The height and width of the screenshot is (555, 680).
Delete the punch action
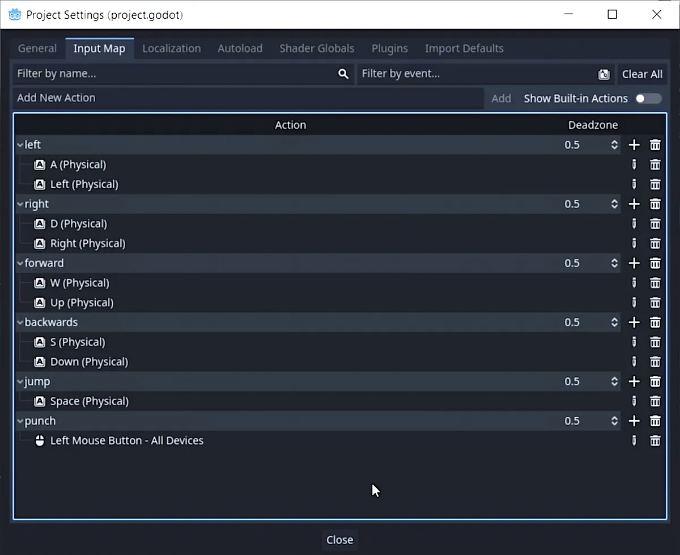pyautogui.click(x=655, y=421)
